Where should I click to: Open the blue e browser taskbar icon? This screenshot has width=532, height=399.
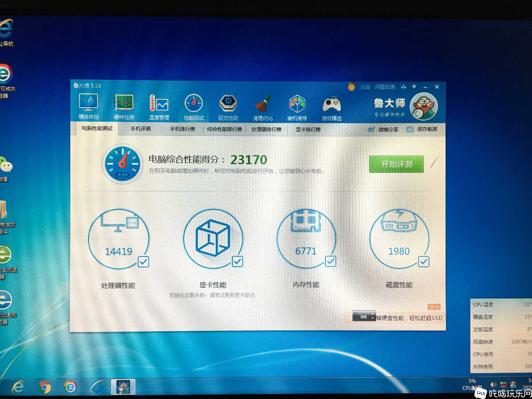coord(97,387)
